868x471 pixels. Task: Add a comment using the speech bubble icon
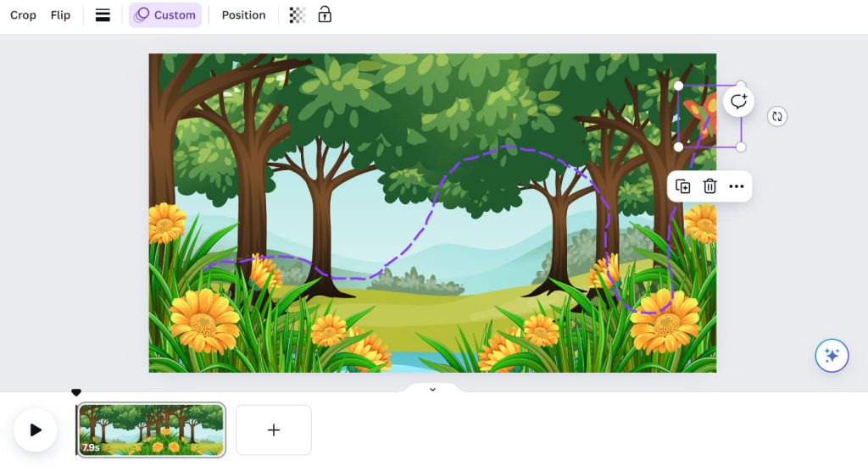pyautogui.click(x=739, y=103)
